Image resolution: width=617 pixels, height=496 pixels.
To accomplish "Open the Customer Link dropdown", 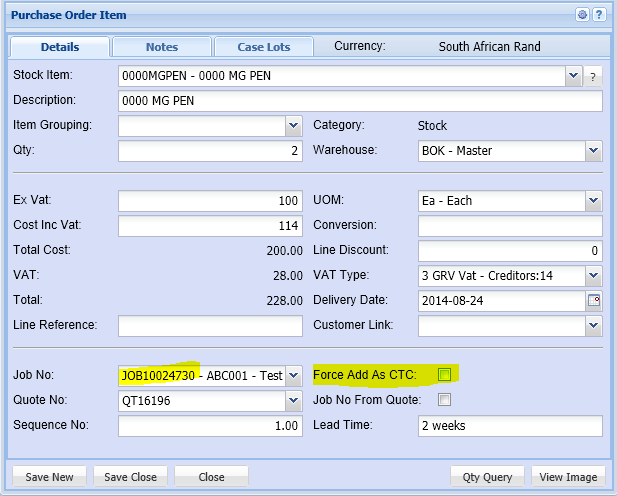I will (593, 325).
